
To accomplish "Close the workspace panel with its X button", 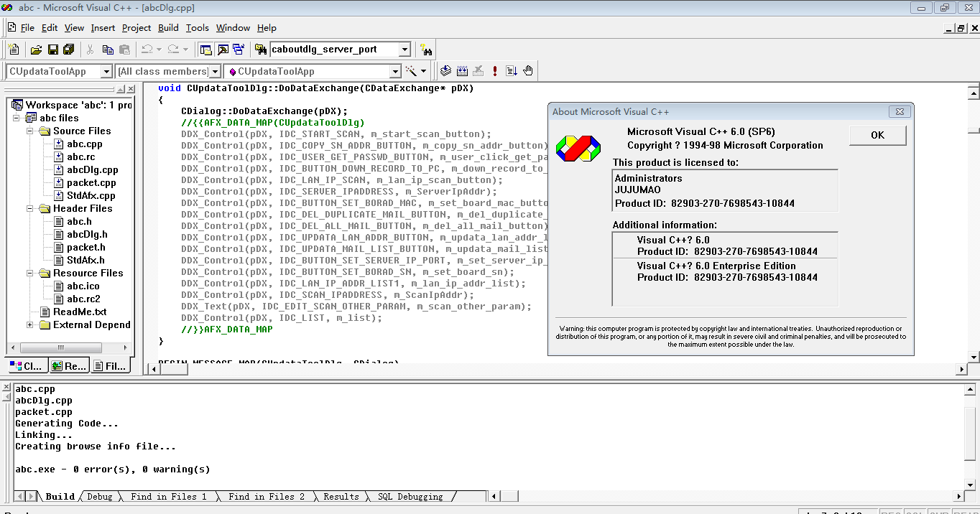I will (x=131, y=89).
